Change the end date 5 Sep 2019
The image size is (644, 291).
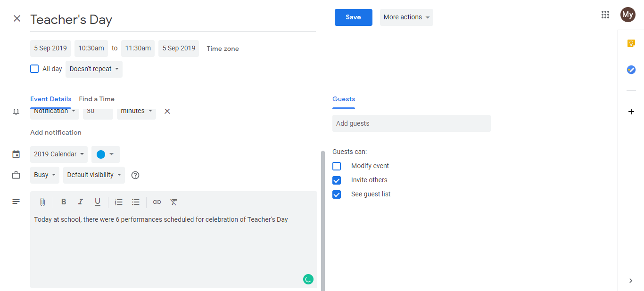(x=179, y=48)
